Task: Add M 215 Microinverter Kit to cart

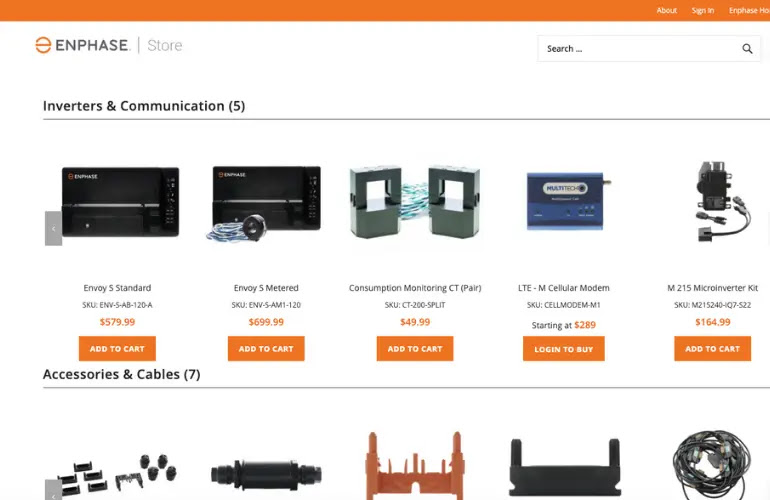Action: pos(713,349)
